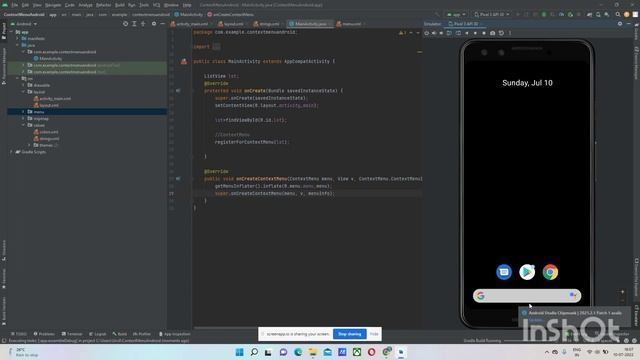The image size is (640, 360).
Task: Open the Refactor menu
Action: click(103, 5)
